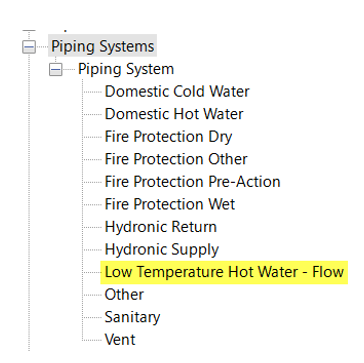Choose Fire Protection Other entry
This screenshot has height=363, width=364.
click(176, 159)
